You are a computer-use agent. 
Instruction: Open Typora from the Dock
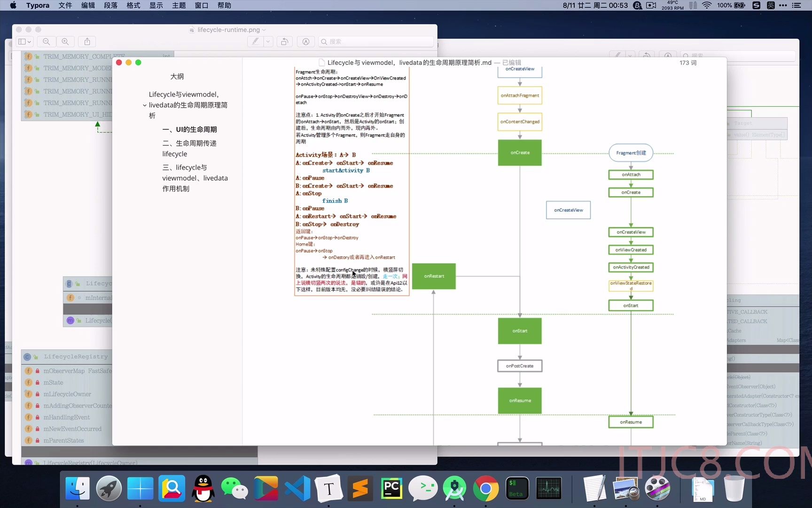pyautogui.click(x=328, y=489)
